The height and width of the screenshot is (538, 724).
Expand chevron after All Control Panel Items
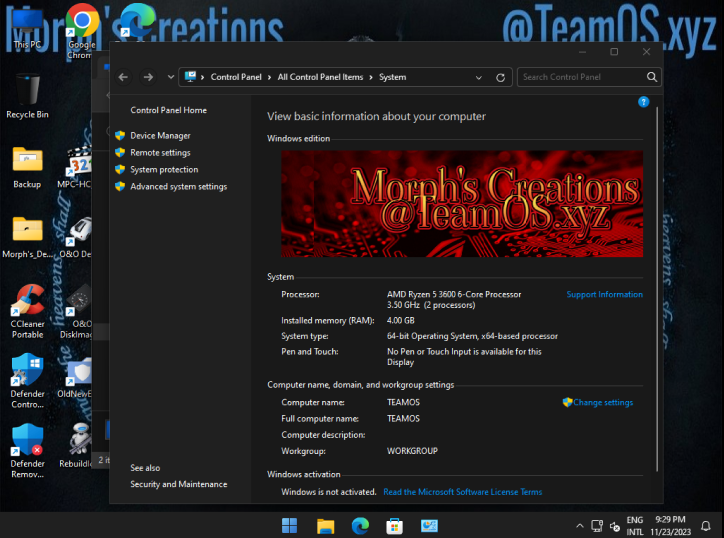[371, 78]
